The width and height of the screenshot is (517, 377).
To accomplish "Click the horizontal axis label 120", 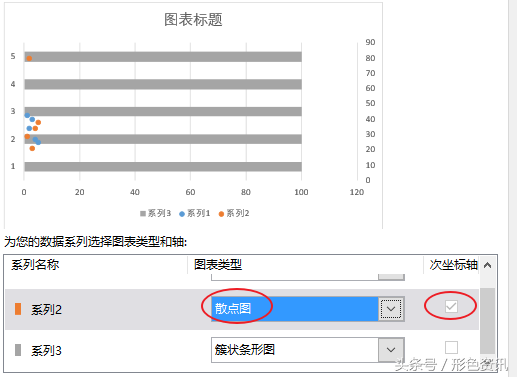I will 357,192.
